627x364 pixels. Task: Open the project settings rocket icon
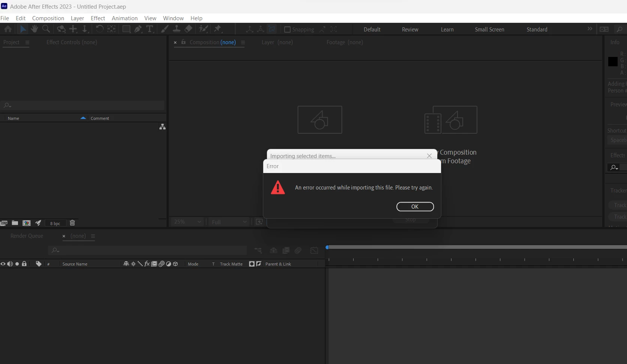pyautogui.click(x=38, y=223)
